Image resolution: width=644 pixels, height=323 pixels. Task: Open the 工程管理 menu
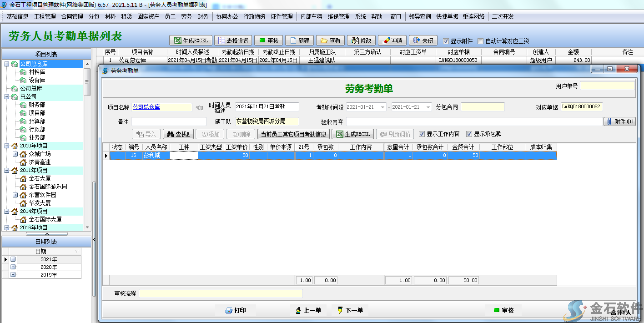tap(45, 16)
